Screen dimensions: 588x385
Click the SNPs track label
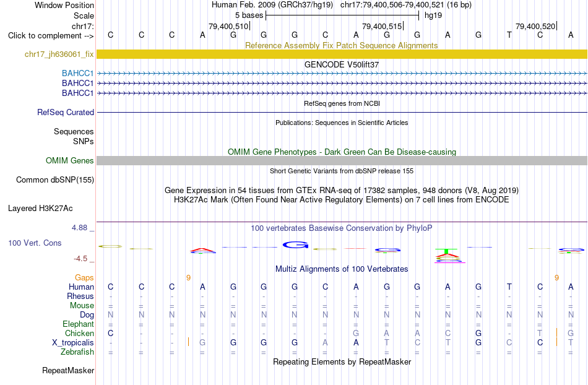click(x=84, y=141)
